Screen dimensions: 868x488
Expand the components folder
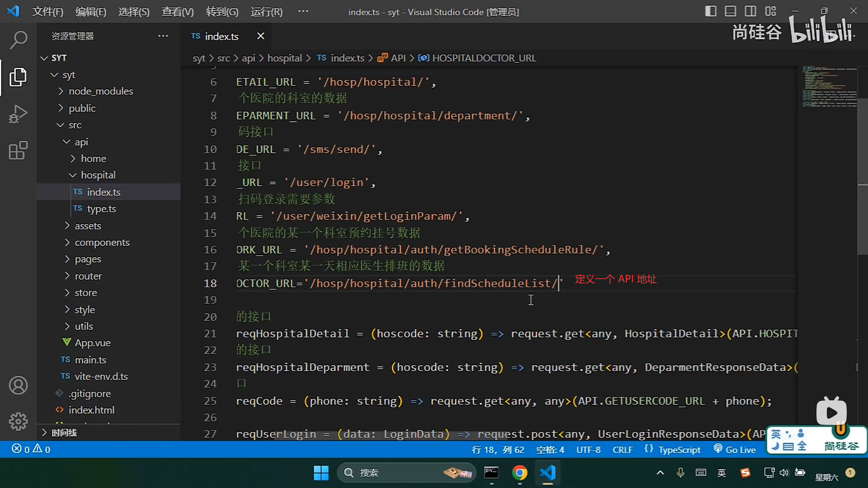pyautogui.click(x=102, y=243)
